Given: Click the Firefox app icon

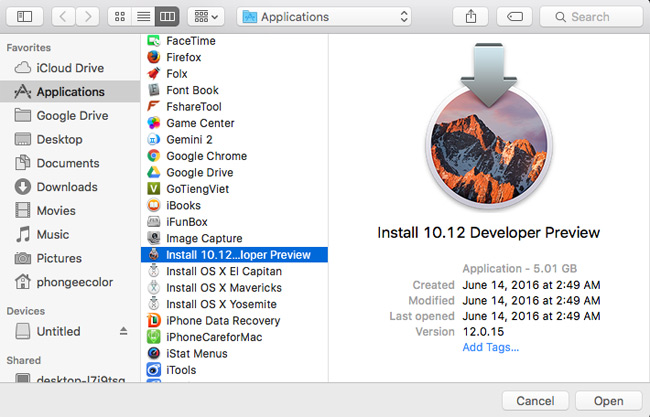Looking at the screenshot, I should [154, 57].
